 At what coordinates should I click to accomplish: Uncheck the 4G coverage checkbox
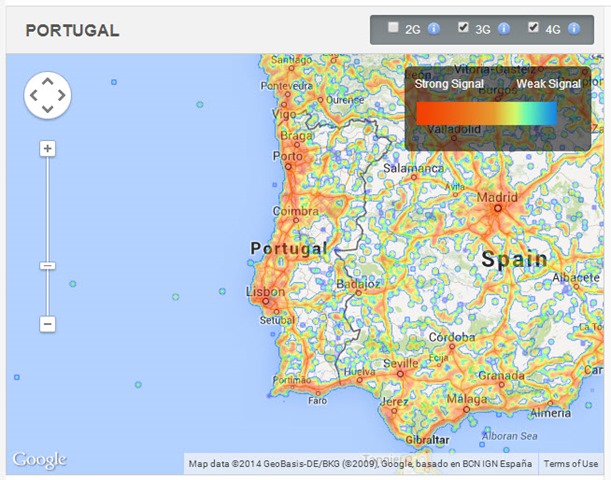click(533, 27)
